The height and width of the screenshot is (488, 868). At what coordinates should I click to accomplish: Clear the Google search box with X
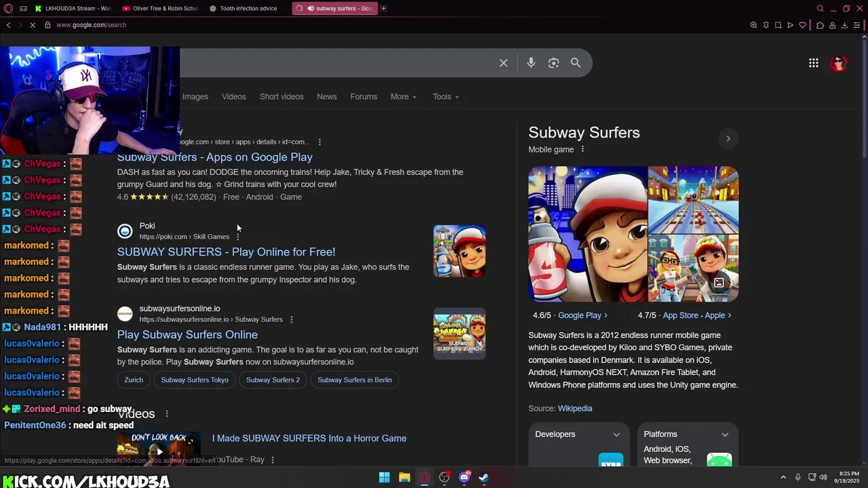click(x=503, y=63)
